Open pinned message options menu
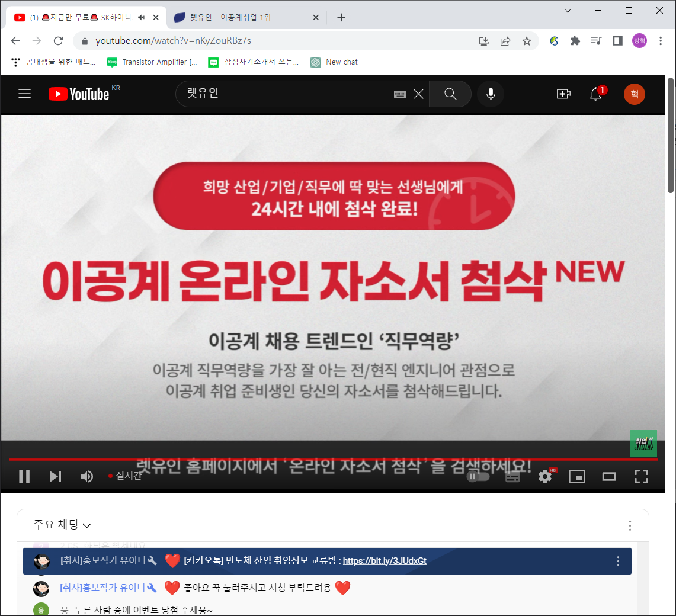 (618, 561)
